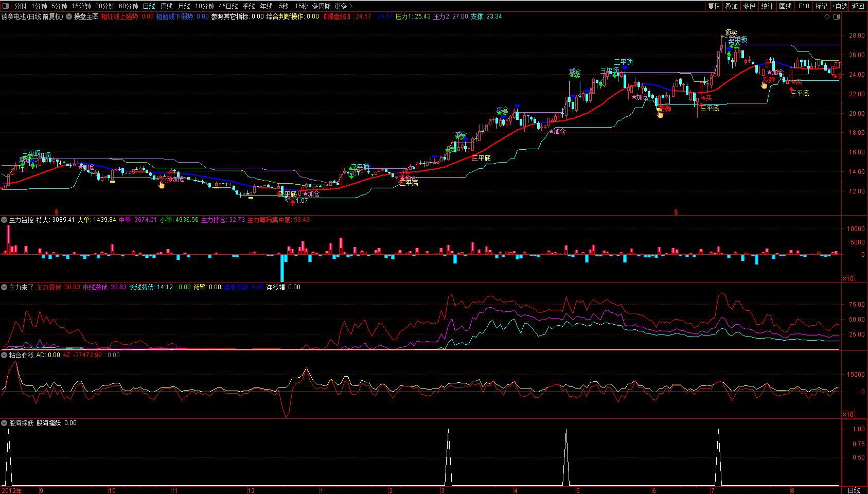Select the 支撑: 23.34 value
Image resolution: width=868 pixels, height=494 pixels.
(x=486, y=16)
